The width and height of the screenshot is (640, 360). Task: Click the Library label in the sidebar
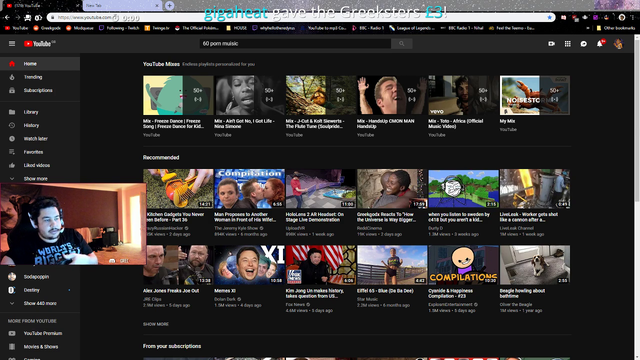pos(31,112)
